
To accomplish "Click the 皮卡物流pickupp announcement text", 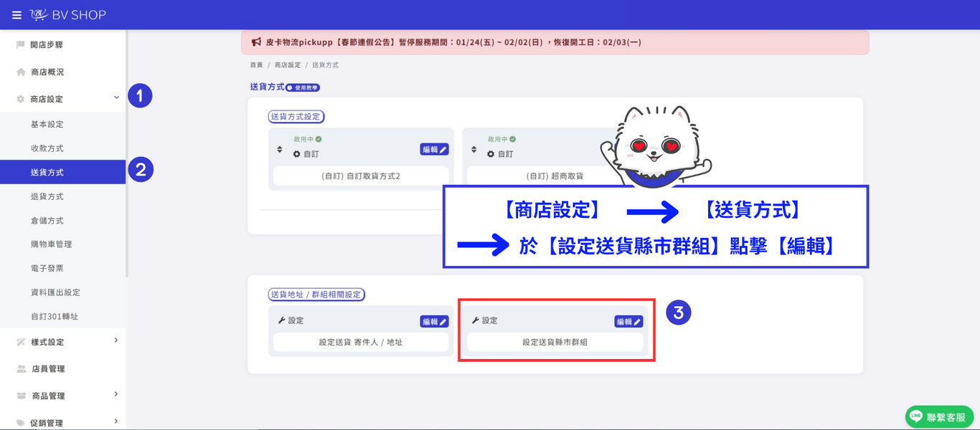I will coord(453,42).
